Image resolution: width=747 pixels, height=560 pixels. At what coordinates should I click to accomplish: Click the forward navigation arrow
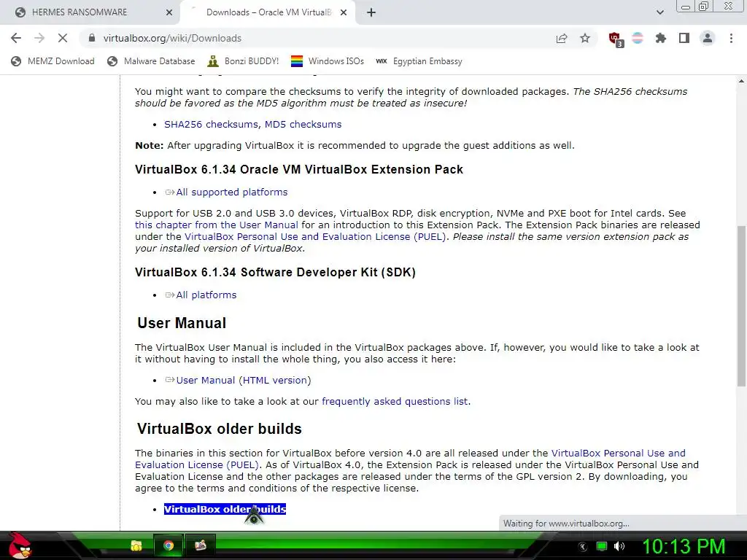[39, 38]
